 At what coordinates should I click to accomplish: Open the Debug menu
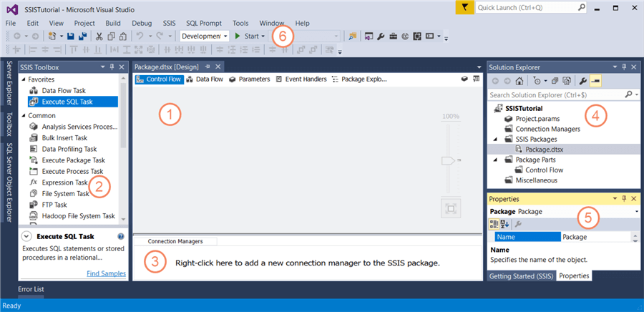coord(142,24)
